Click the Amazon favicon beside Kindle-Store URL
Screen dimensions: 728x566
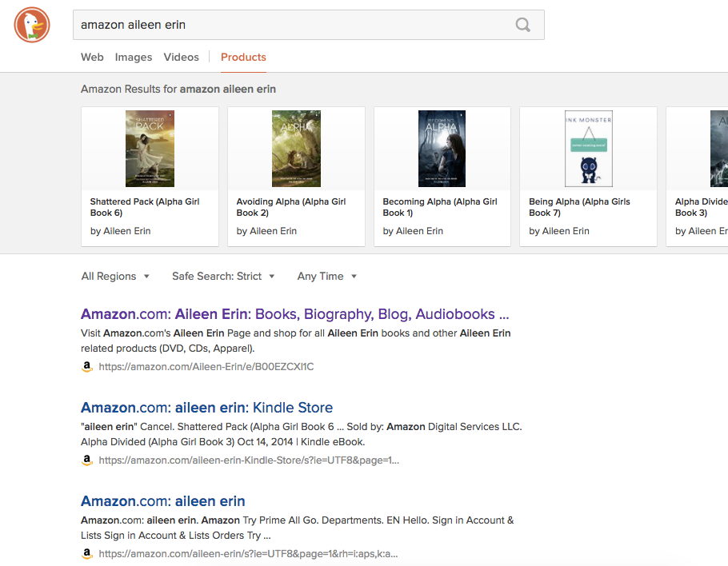[87, 460]
